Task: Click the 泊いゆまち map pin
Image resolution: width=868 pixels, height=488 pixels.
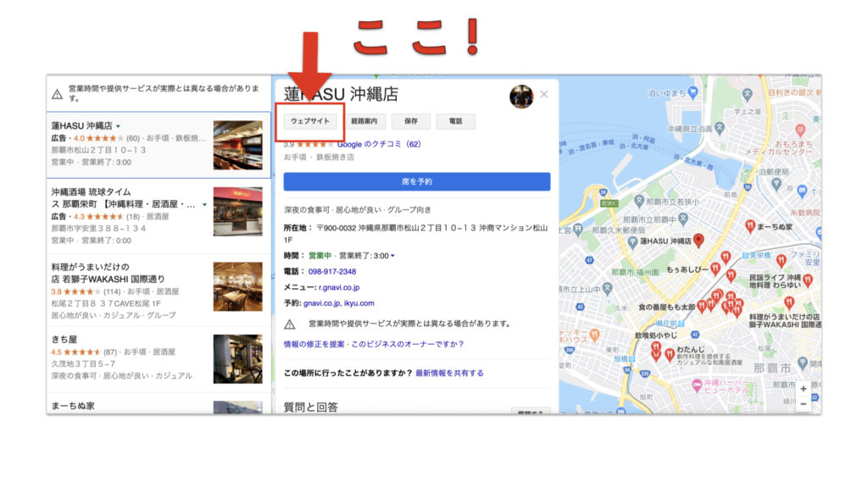Action: [693, 92]
